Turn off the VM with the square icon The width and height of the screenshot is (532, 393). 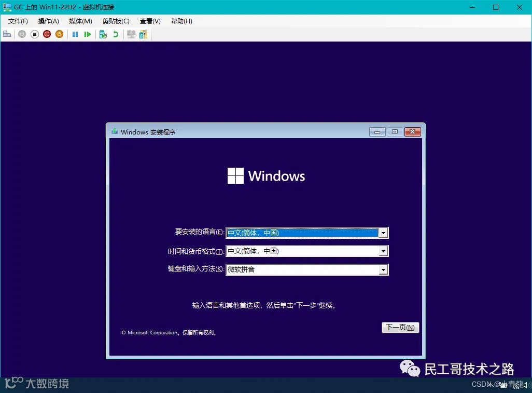coord(35,34)
